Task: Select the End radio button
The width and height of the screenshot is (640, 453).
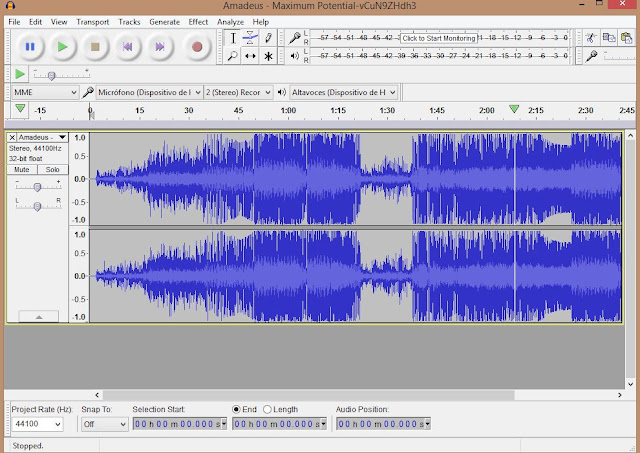Action: (x=236, y=409)
